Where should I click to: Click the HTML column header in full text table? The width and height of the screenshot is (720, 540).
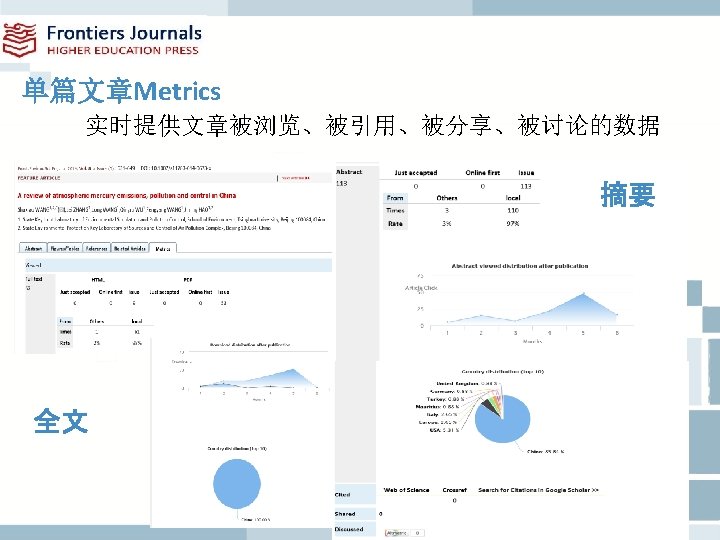tap(98, 280)
